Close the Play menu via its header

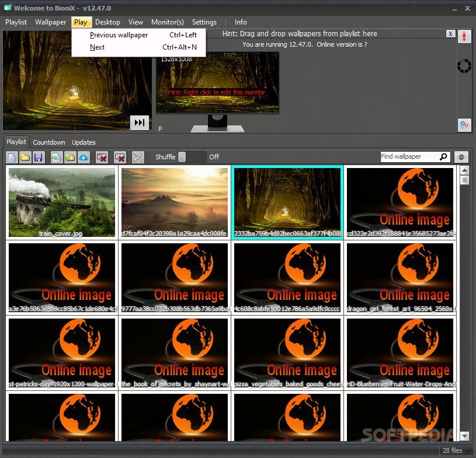click(x=81, y=22)
